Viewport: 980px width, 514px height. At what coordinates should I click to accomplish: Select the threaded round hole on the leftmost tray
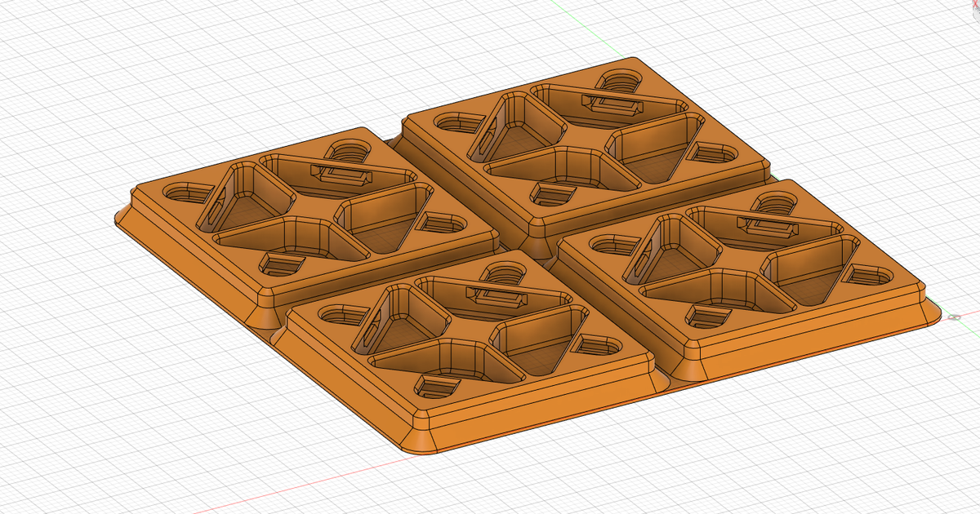tap(348, 149)
